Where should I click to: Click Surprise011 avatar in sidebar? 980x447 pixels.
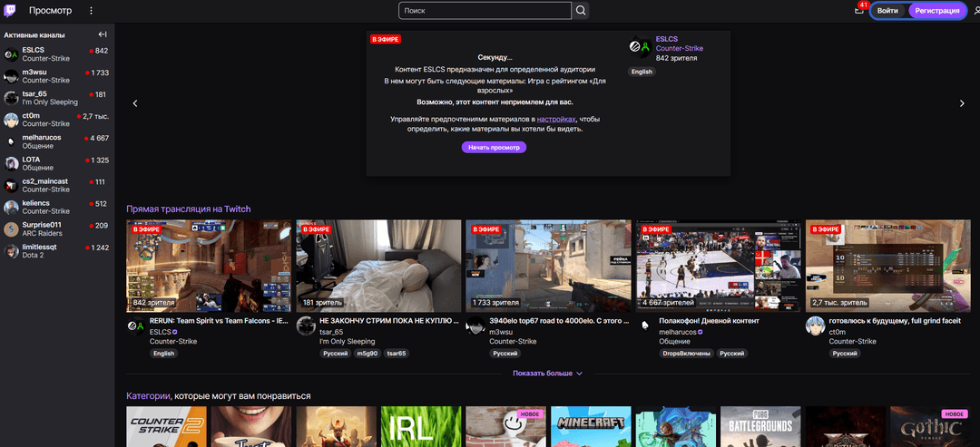click(x=11, y=229)
